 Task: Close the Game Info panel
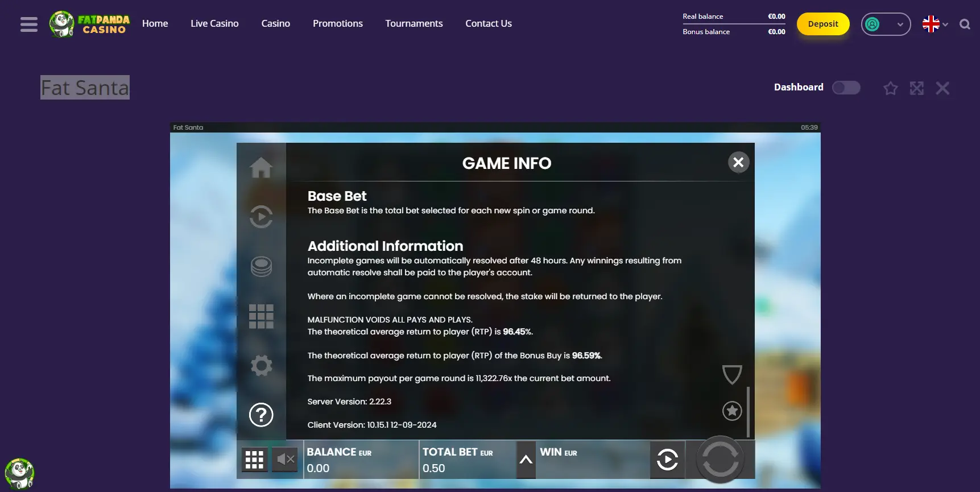(x=738, y=162)
